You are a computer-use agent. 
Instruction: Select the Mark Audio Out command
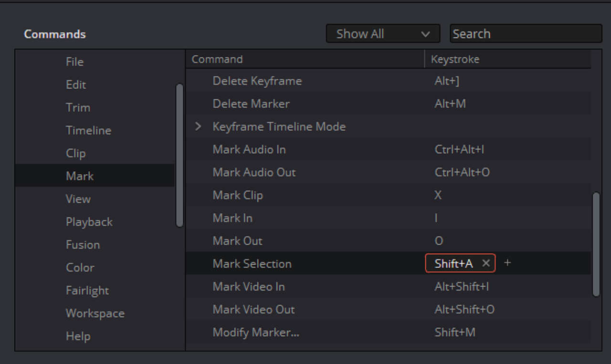click(x=254, y=172)
